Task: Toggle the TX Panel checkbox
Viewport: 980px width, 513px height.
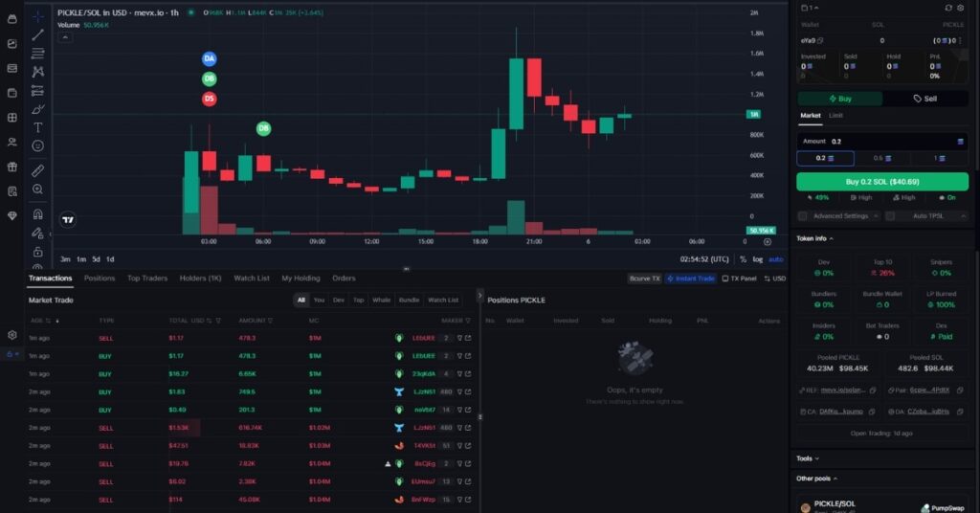Action: [739, 279]
